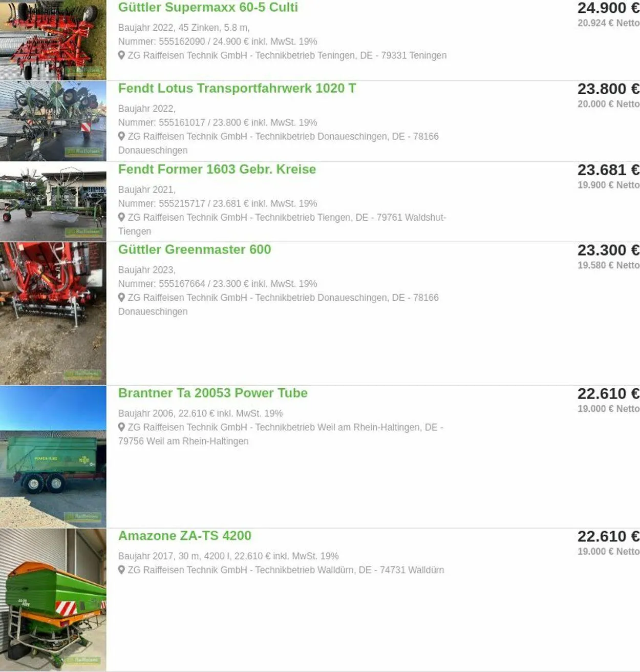Click the location pin for Güttler Greenmaster listing

tap(121, 298)
